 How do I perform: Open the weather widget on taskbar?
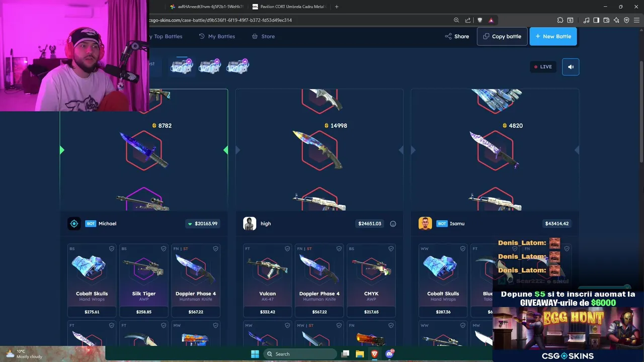pyautogui.click(x=24, y=354)
